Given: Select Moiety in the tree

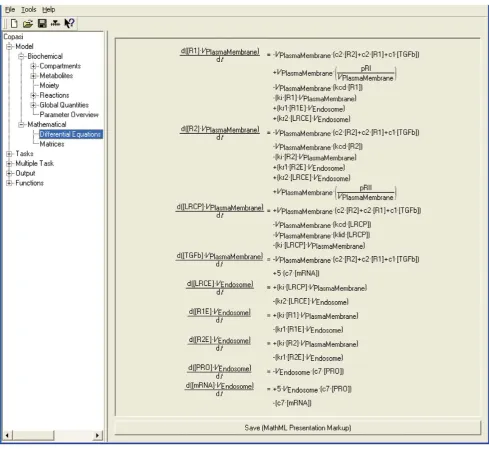Looking at the screenshot, I should 49,86.
